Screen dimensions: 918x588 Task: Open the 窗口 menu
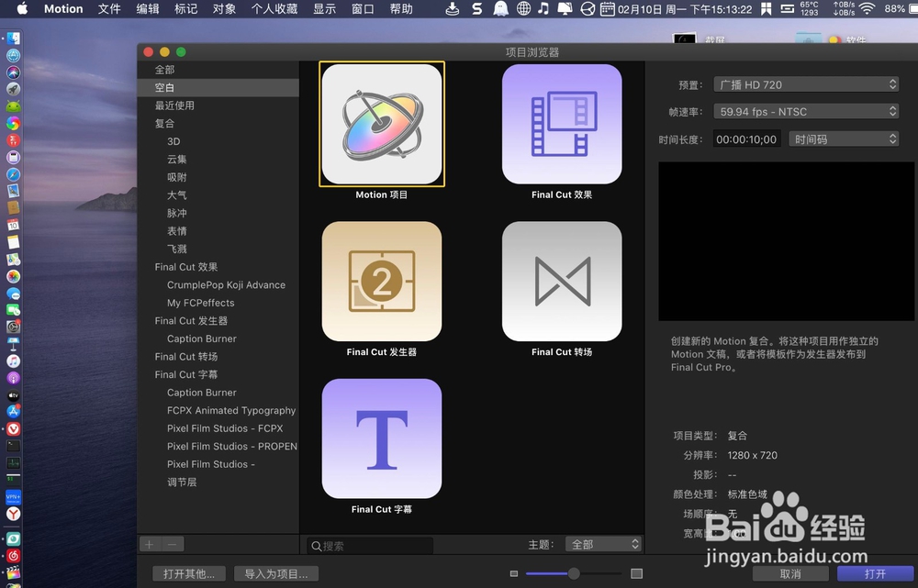[363, 9]
